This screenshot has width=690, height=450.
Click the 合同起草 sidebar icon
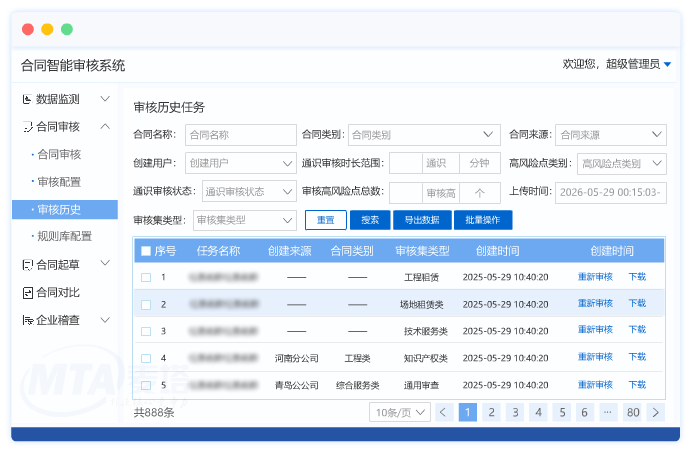[x=27, y=265]
